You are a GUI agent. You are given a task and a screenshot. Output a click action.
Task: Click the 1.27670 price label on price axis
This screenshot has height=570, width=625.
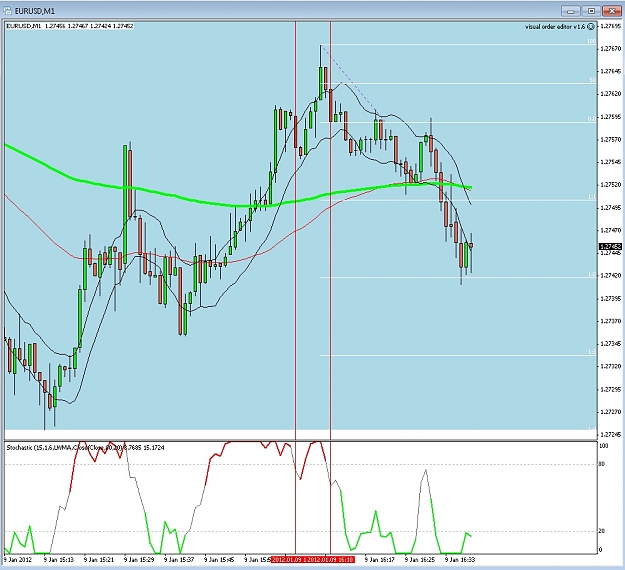pyautogui.click(x=610, y=49)
